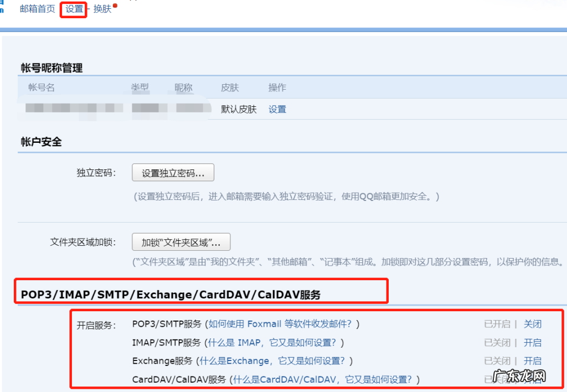Enable IMAP/SMTP service by clicking 开启

click(x=533, y=342)
